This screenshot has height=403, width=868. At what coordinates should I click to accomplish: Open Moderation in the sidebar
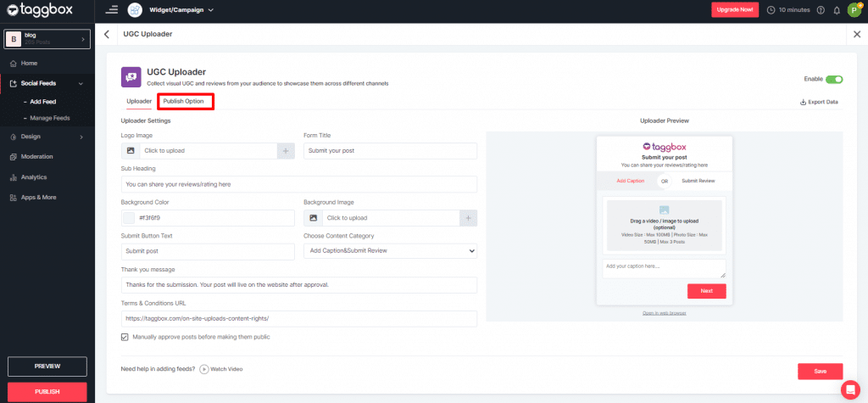36,157
